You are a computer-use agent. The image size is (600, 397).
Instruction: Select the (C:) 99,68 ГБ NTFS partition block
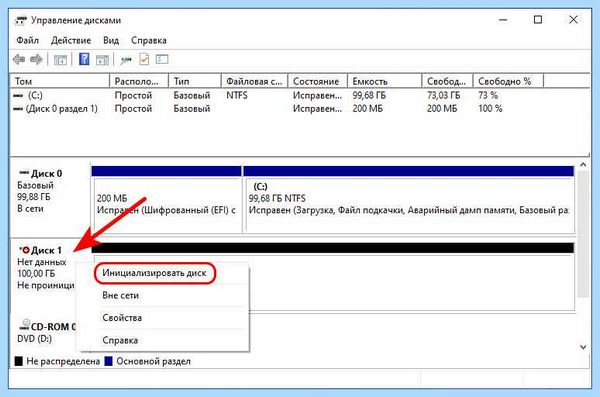[x=409, y=199]
